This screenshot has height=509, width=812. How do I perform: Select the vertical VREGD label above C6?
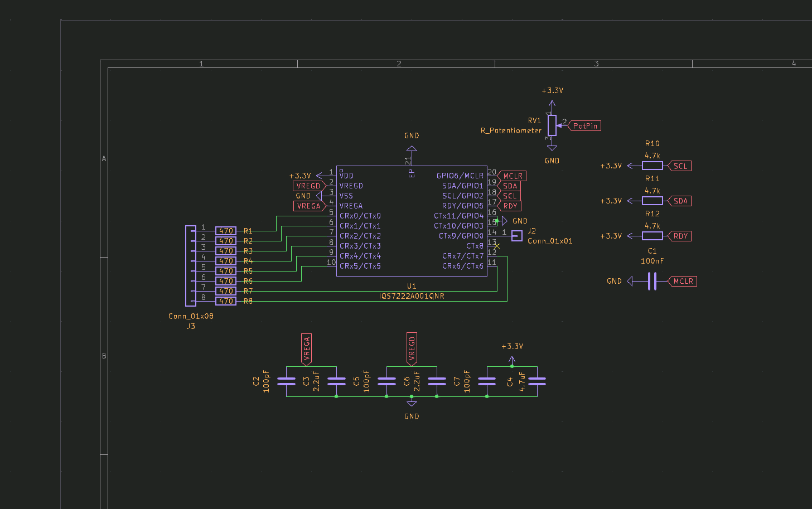[412, 349]
